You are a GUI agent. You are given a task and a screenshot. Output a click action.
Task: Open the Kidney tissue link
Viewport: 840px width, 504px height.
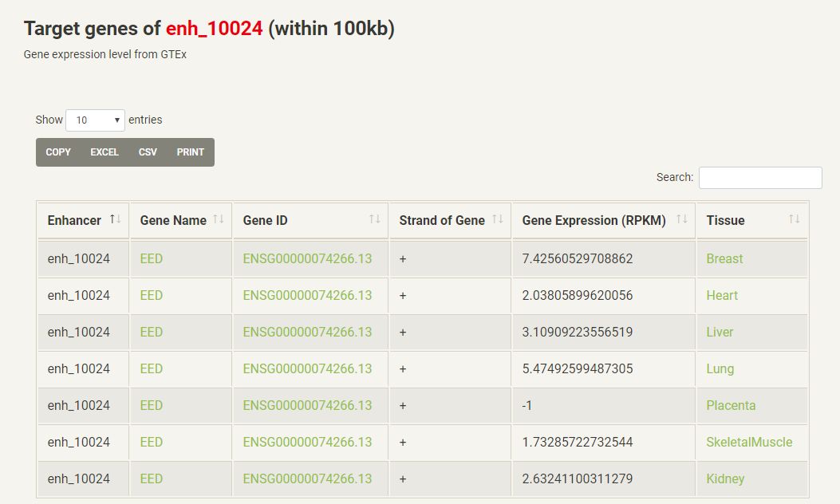pos(725,478)
